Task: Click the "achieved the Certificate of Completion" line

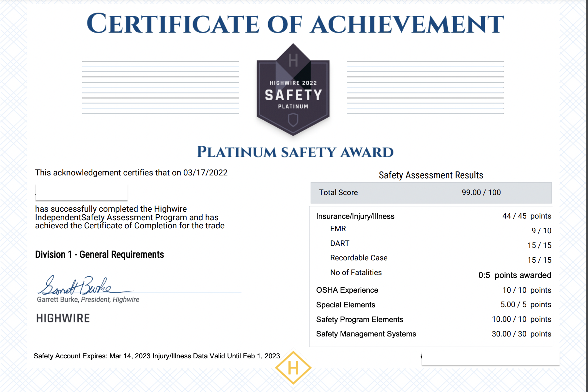Action: 130,226
